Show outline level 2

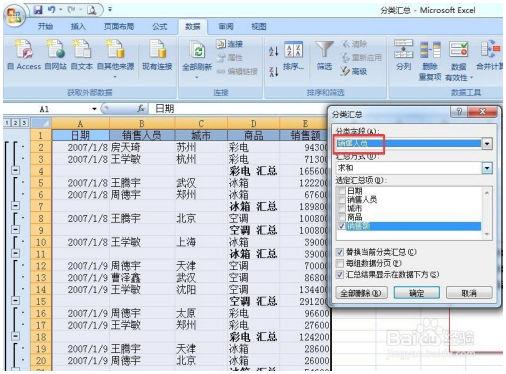pos(15,123)
